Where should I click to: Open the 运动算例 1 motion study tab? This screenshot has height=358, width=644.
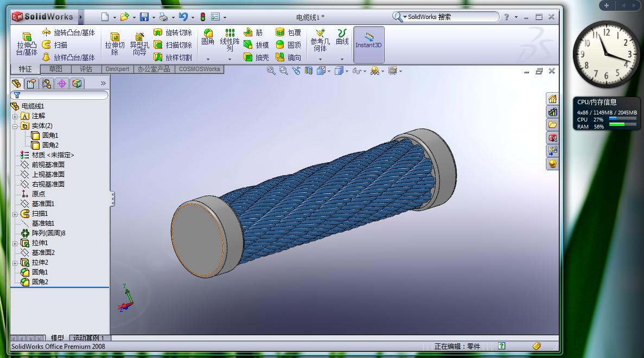[x=89, y=337]
